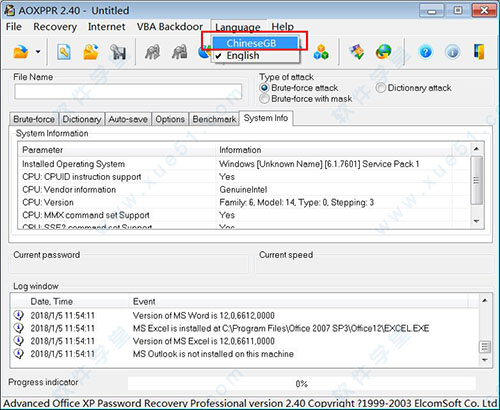Image resolution: width=500 pixels, height=410 pixels.
Task: Select the CPU: CPUID instruction support row
Action: [244, 177]
